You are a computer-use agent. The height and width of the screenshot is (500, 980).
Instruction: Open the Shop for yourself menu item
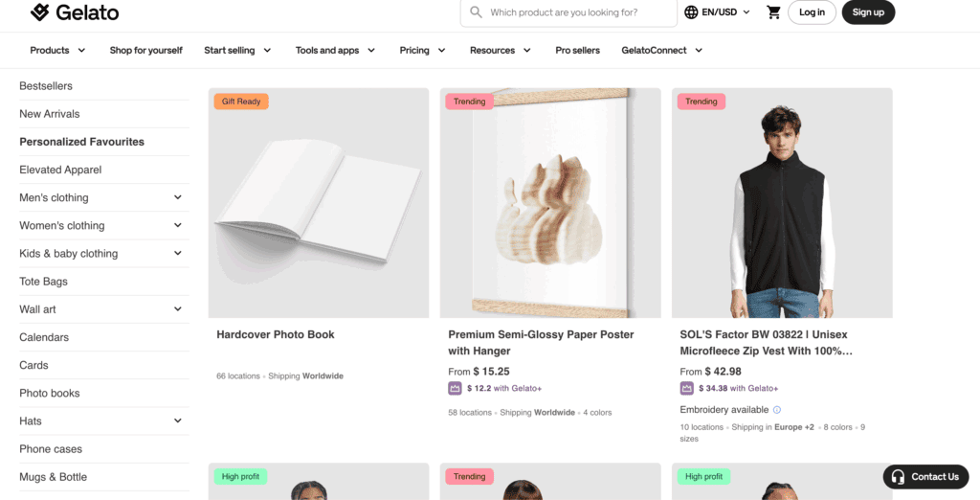[x=145, y=50]
